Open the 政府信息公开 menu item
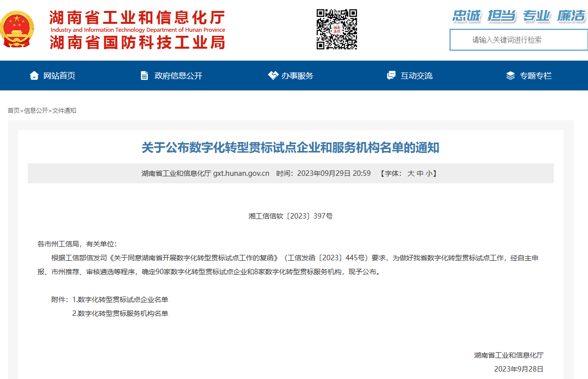 tap(178, 76)
